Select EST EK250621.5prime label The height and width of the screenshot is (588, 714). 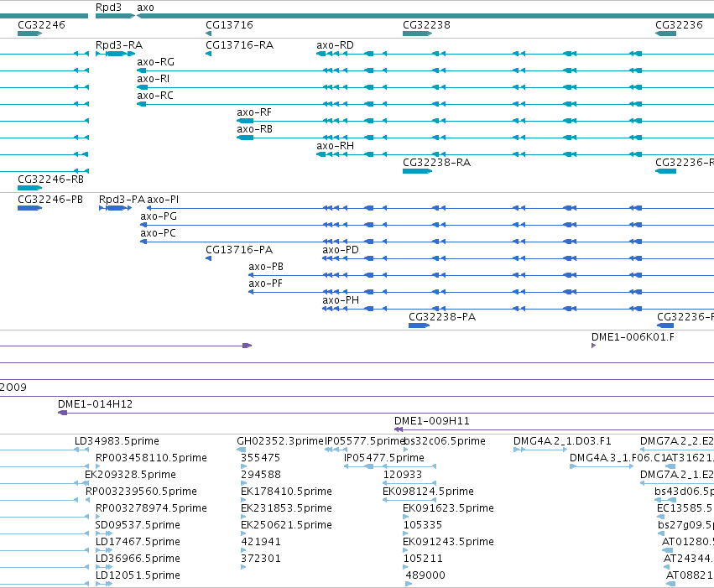click(286, 526)
